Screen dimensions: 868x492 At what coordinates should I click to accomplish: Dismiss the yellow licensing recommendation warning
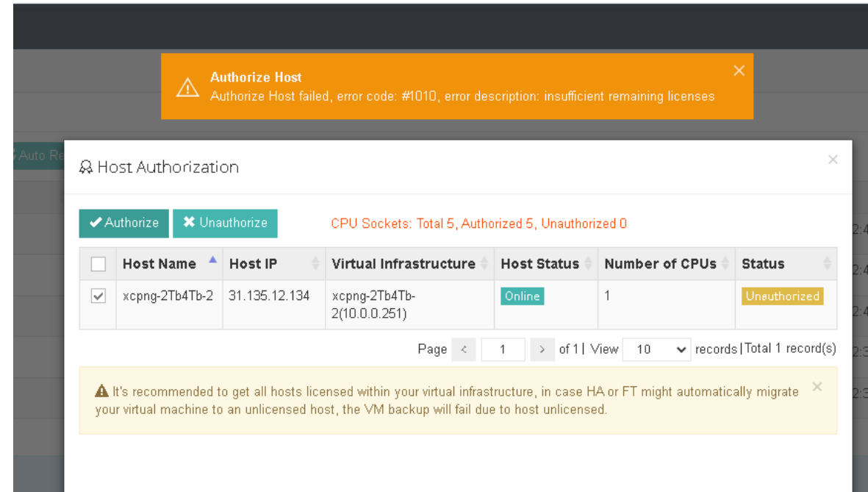click(x=817, y=387)
